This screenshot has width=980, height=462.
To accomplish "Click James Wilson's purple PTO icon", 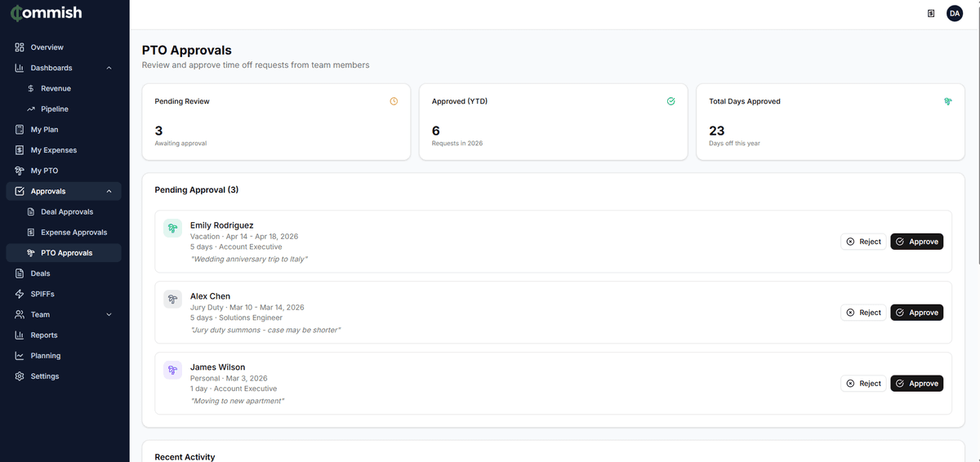I will [x=172, y=371].
